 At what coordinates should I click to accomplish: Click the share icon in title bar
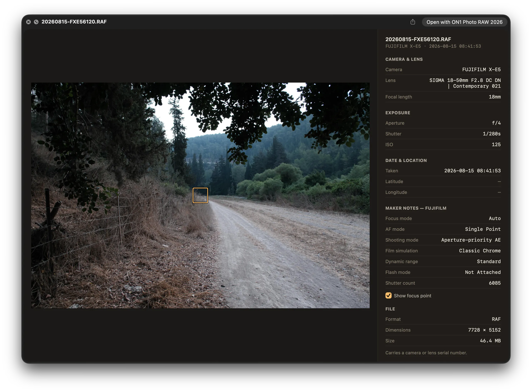[x=413, y=22]
